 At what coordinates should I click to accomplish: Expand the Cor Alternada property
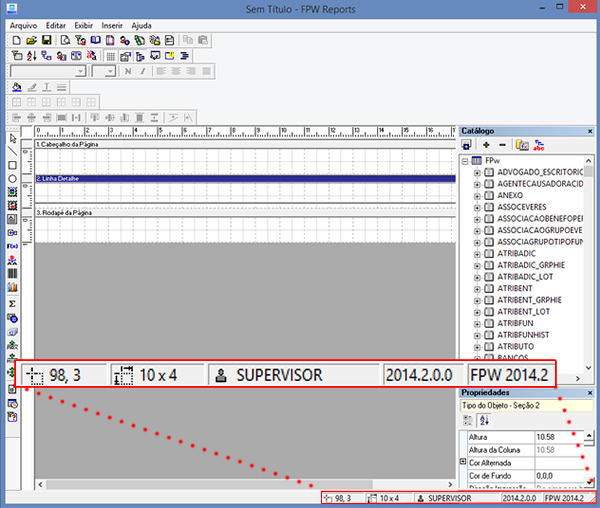click(x=462, y=463)
